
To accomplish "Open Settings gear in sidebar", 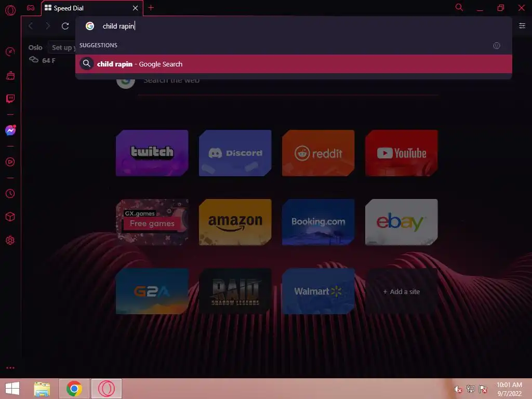I will 10,240.
